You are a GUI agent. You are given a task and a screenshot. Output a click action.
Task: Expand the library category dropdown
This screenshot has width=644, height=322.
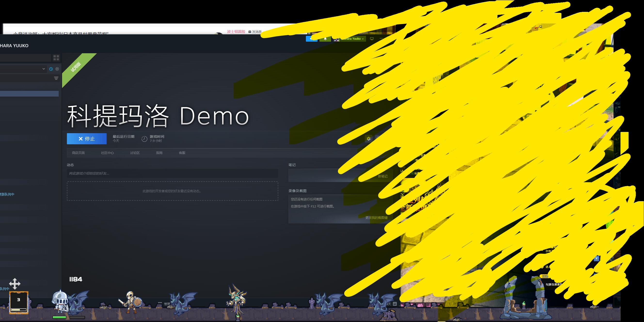[44, 69]
